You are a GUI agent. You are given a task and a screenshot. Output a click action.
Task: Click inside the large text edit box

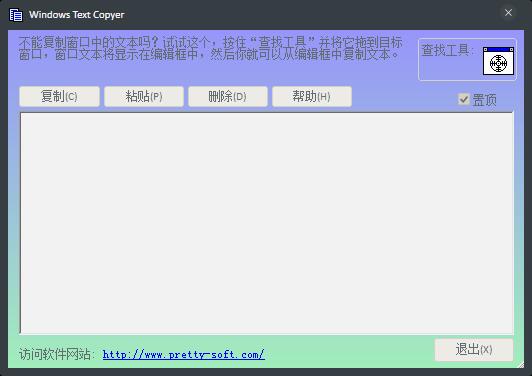click(267, 223)
